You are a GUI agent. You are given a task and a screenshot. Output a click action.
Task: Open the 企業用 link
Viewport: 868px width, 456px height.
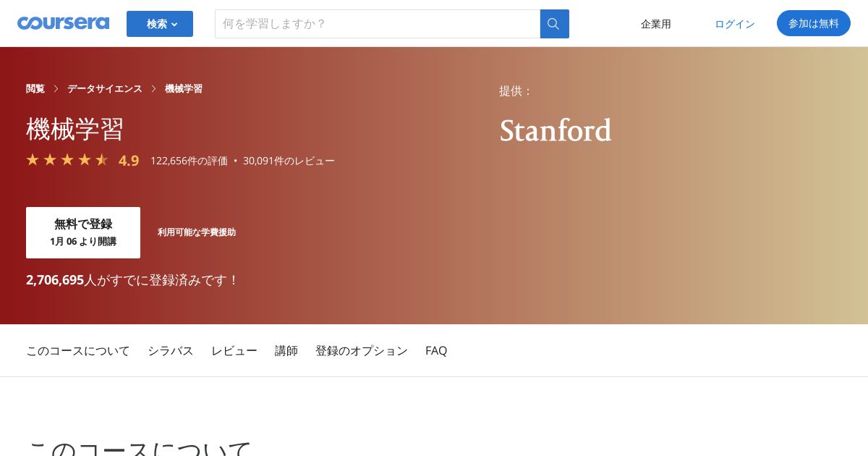pos(656,24)
